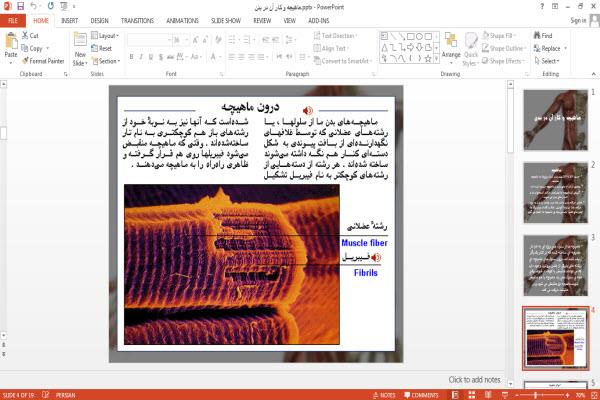600x400 pixels.
Task: Click Convert to SmartArt button
Action: [343, 61]
